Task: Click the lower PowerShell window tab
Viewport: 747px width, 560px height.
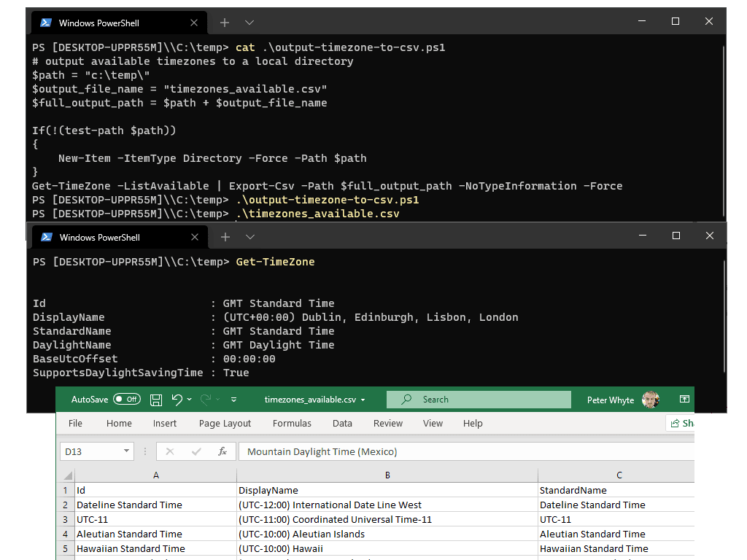Action: pyautogui.click(x=120, y=237)
